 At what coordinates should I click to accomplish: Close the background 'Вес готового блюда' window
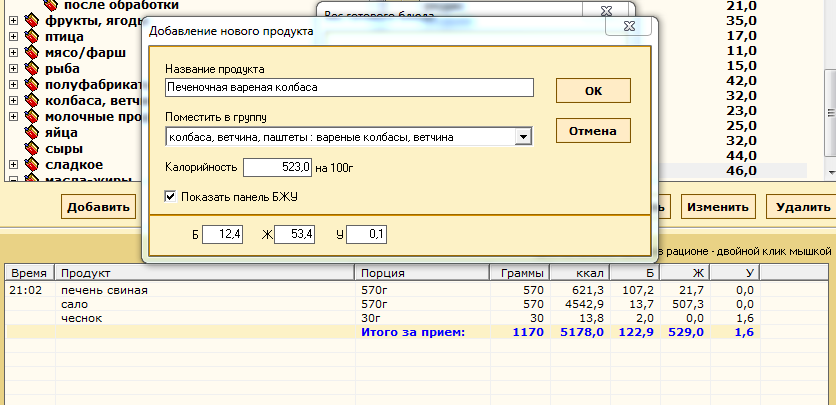(606, 10)
